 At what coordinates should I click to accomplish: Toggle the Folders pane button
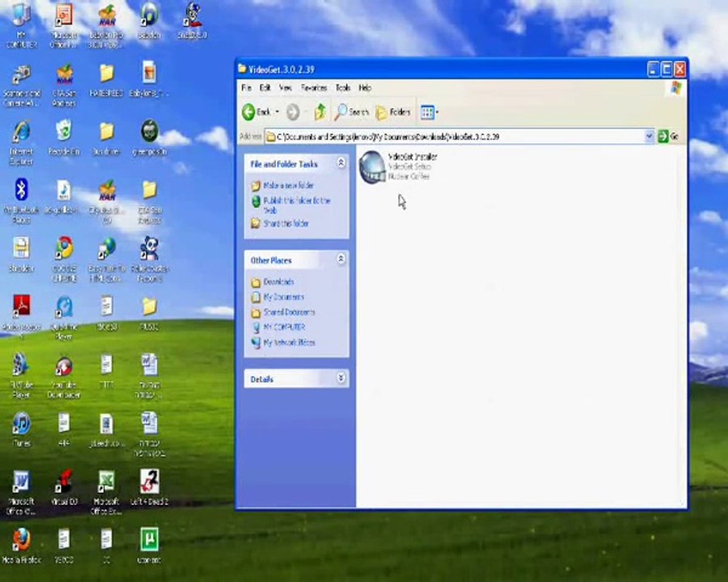[393, 112]
